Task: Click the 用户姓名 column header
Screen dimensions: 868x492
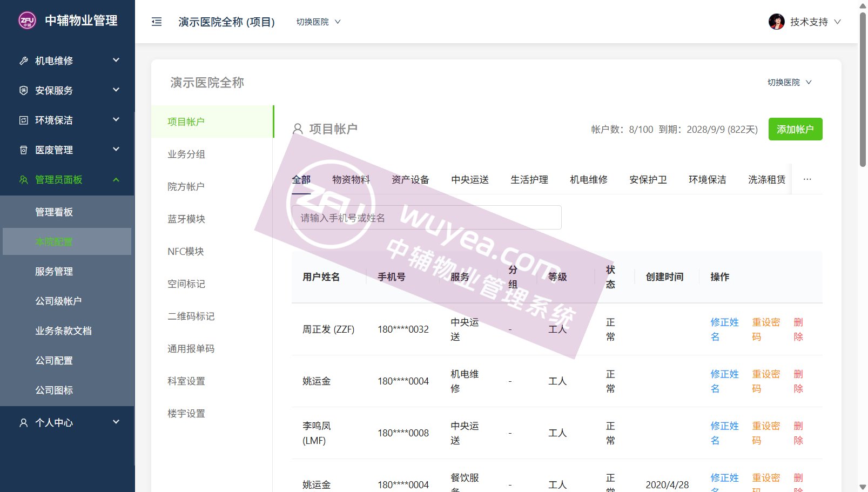Action: coord(321,277)
